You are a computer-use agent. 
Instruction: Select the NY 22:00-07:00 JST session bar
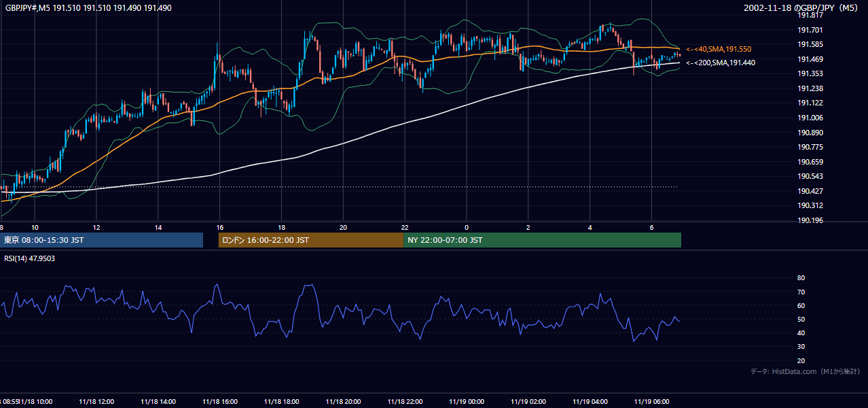542,240
